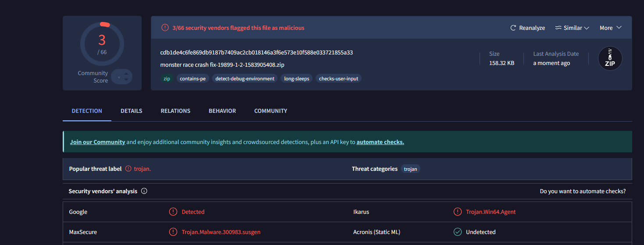The width and height of the screenshot is (644, 245).
Task: Click the trojan tag under Threat categories
Action: pyautogui.click(x=410, y=169)
